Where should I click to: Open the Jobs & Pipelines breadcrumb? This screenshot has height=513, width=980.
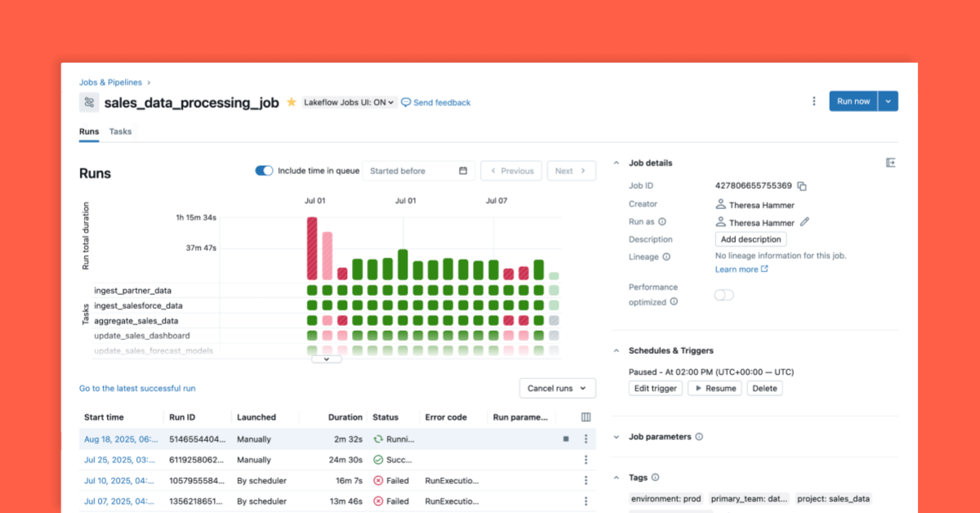(x=110, y=83)
